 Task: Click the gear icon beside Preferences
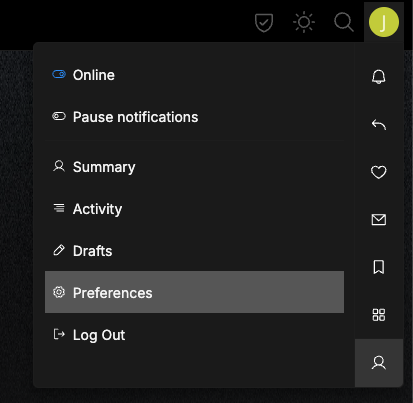pos(59,292)
